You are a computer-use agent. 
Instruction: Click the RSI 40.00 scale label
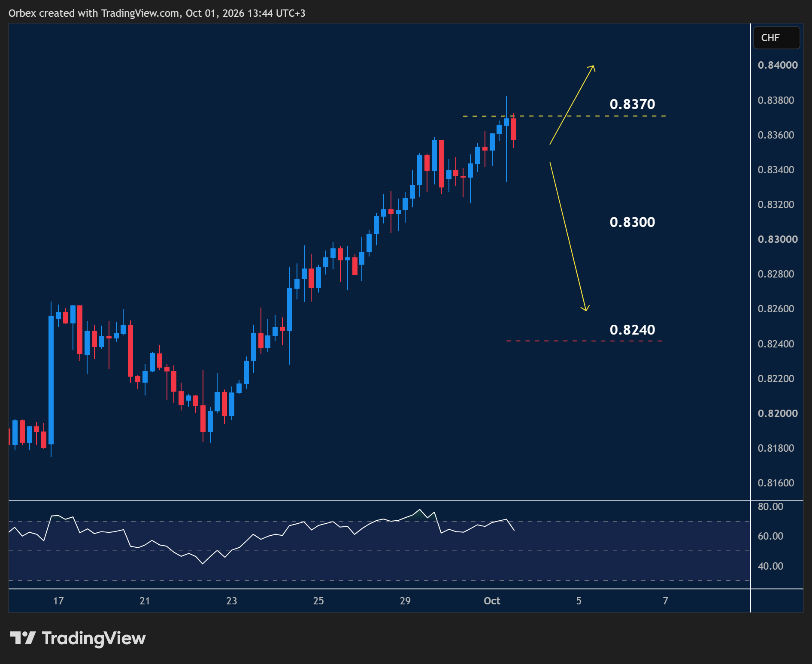770,566
